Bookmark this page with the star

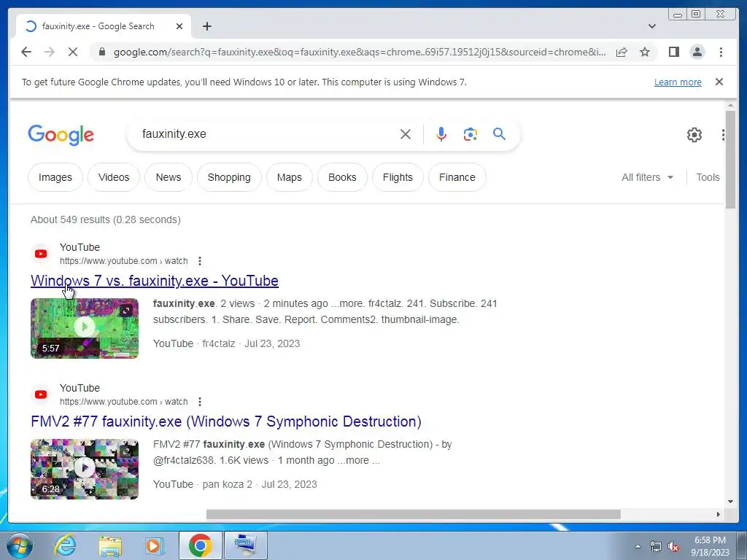(645, 52)
